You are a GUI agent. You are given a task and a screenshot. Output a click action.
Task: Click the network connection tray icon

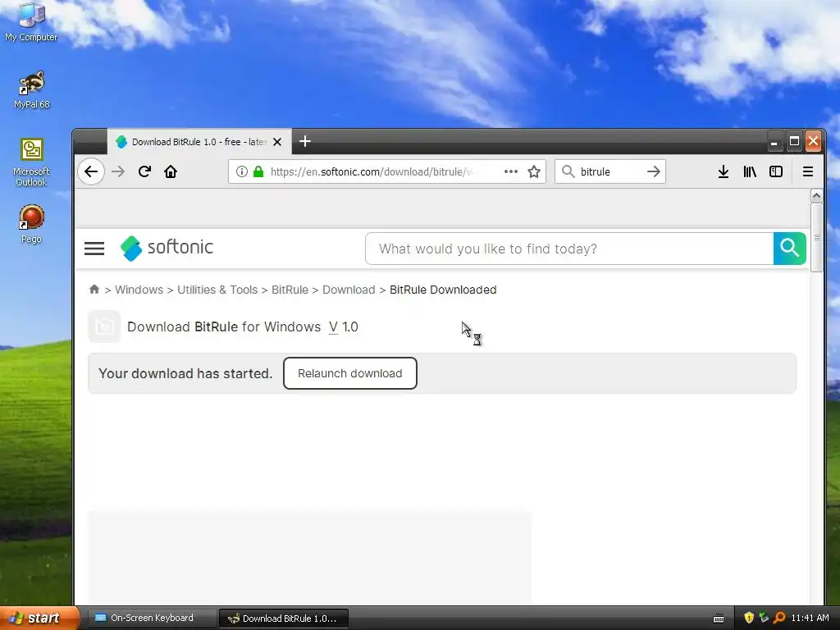point(764,618)
